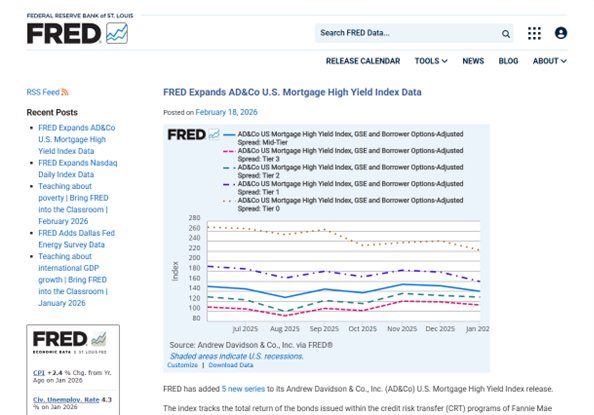This screenshot has width=594, height=415.
Task: Open the user account icon
Action: pyautogui.click(x=561, y=33)
